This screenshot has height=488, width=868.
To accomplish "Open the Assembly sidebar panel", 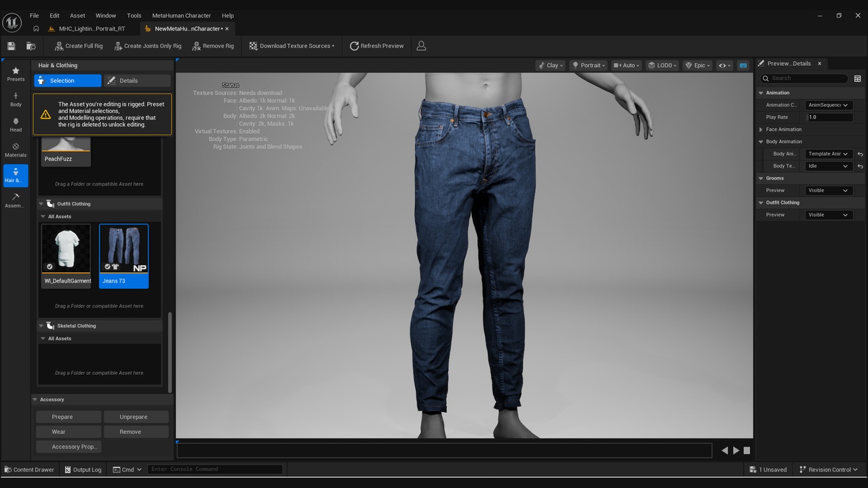I will click(16, 201).
